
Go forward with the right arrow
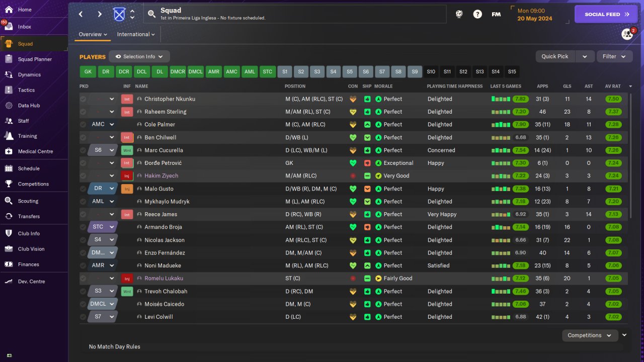pos(100,14)
